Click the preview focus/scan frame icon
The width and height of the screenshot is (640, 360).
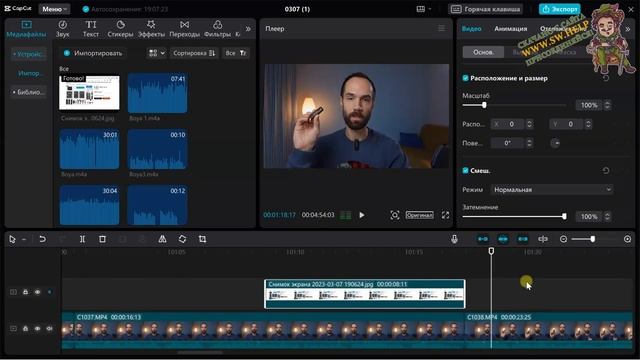pos(394,215)
